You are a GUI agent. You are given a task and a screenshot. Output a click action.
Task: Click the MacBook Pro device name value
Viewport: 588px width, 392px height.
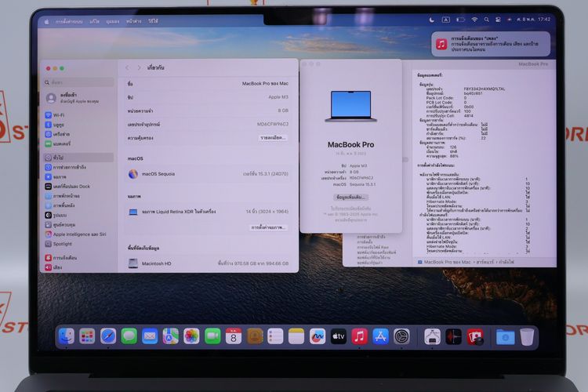265,83
